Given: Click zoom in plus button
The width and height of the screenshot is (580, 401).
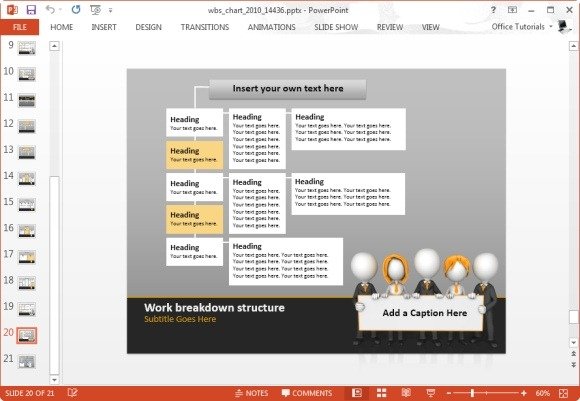Looking at the screenshot, I should [524, 393].
